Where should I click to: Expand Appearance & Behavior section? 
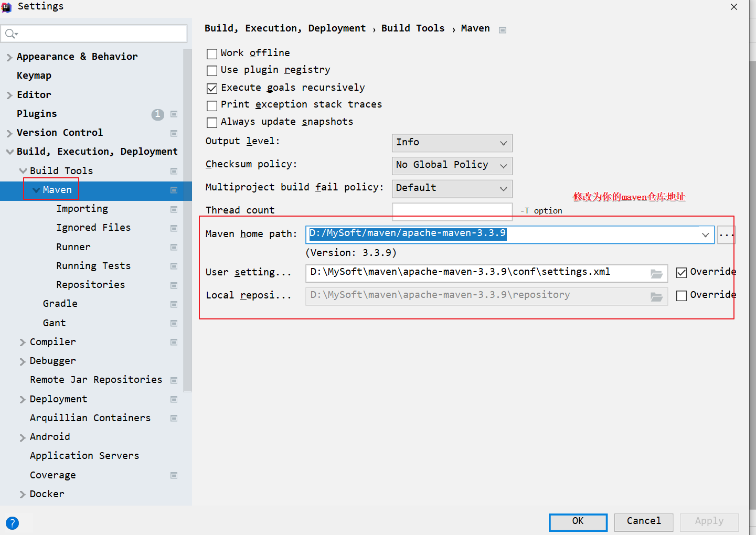[x=9, y=57]
